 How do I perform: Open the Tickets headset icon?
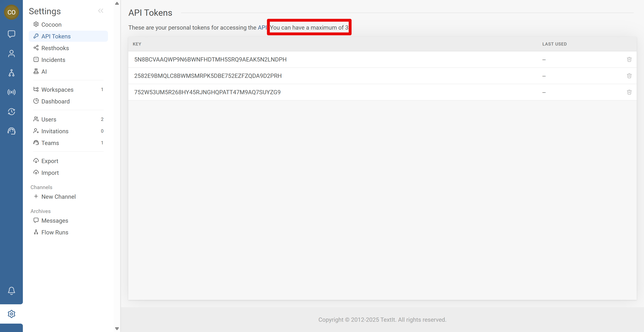tap(11, 131)
